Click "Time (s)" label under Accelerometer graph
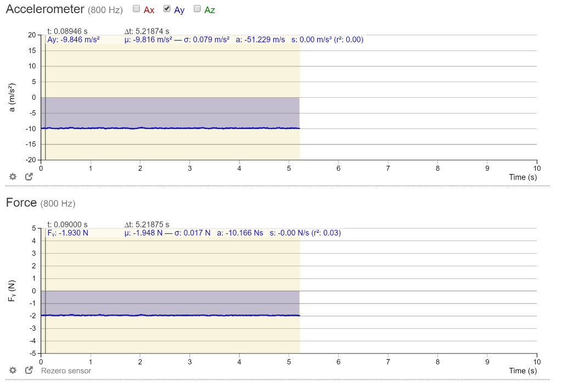This screenshot has width=562, height=392. (x=523, y=177)
